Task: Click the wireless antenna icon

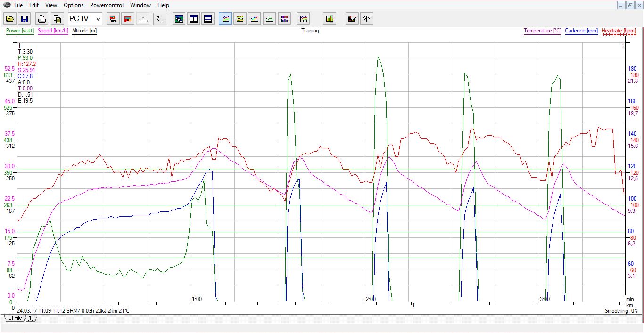Action: pos(367,19)
